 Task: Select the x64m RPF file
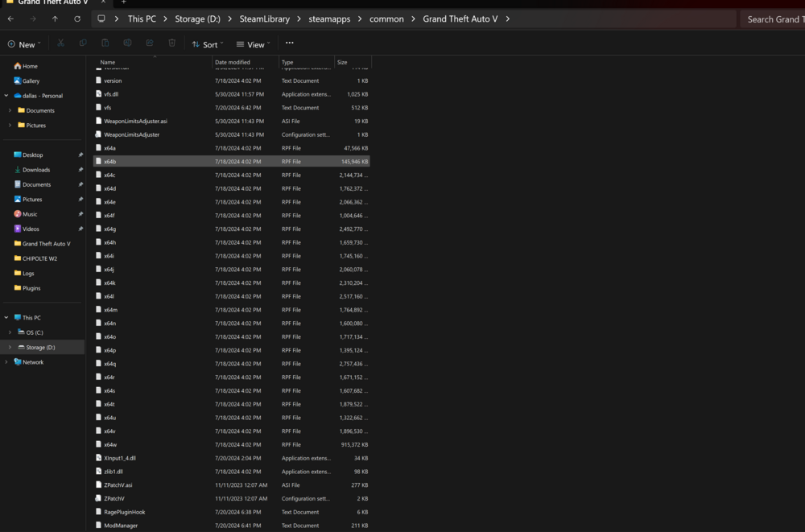[232, 310]
